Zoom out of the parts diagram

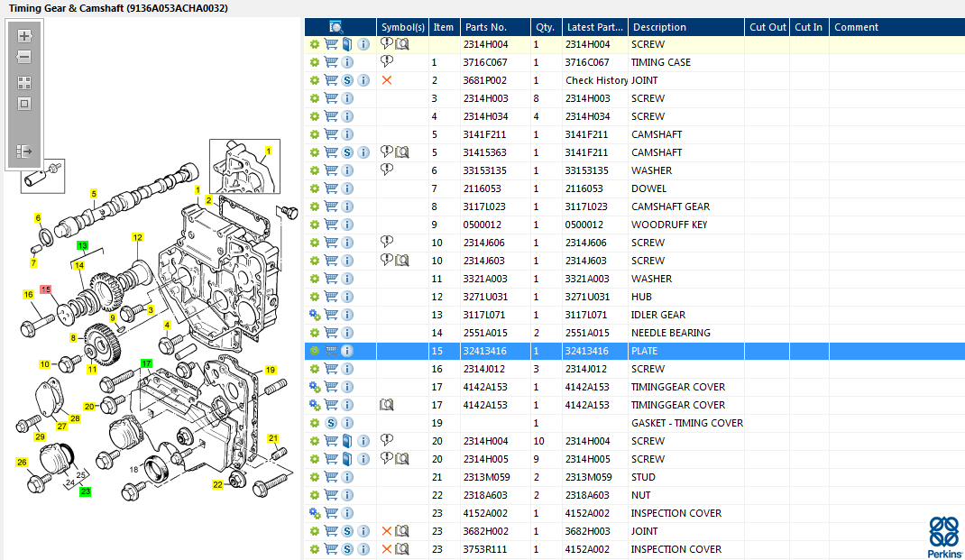24,57
